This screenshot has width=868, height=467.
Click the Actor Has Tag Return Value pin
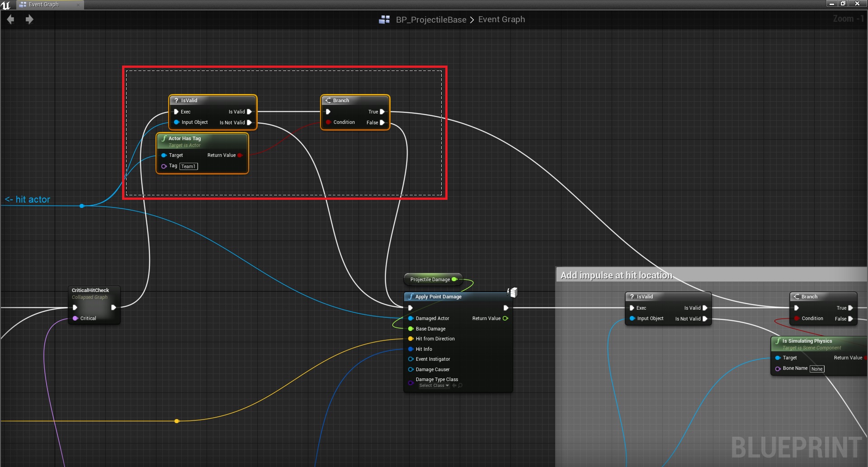(x=240, y=156)
